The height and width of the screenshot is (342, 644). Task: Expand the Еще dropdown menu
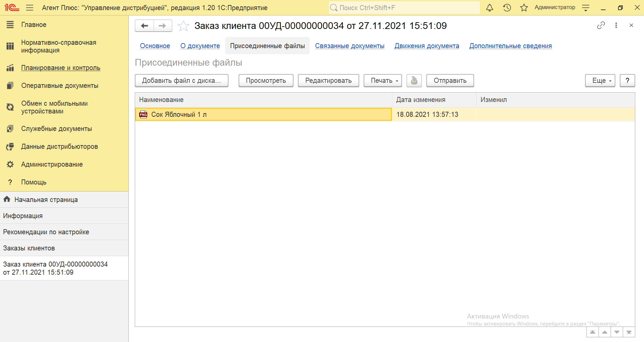[600, 80]
